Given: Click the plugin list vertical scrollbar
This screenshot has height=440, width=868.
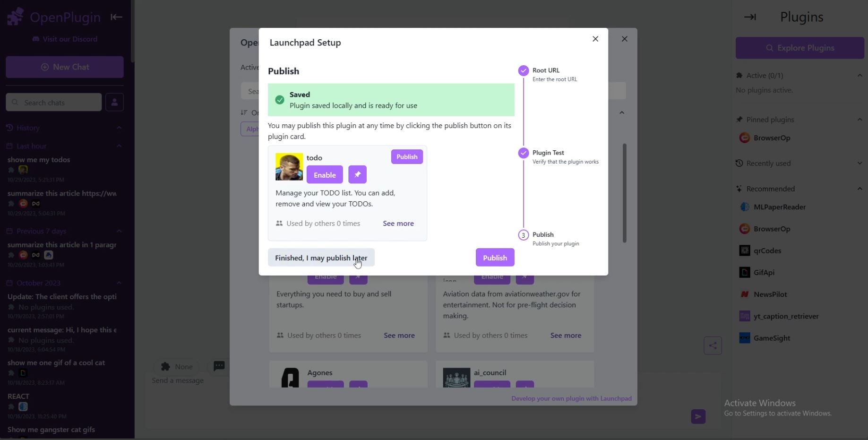Looking at the screenshot, I should click(624, 193).
